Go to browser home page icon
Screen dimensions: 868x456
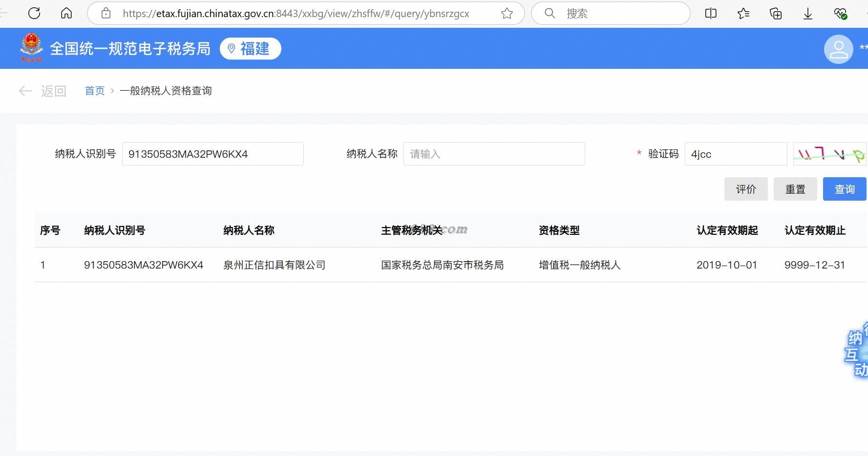click(x=66, y=13)
